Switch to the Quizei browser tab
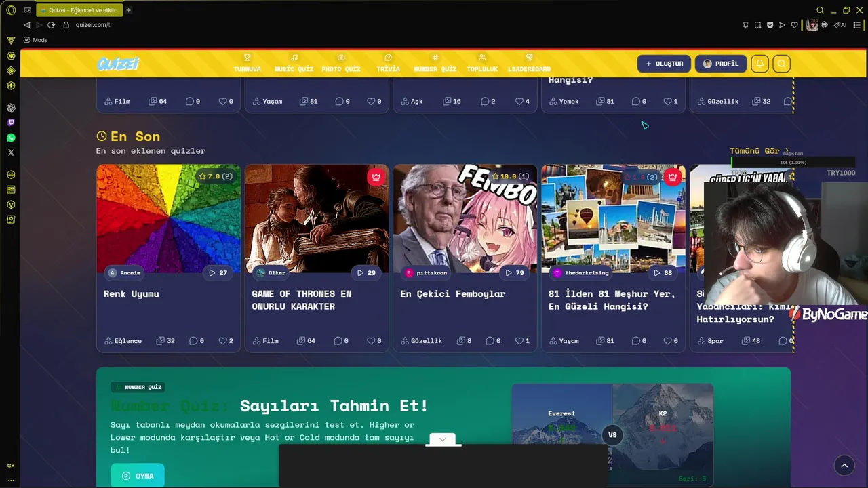 79,10
